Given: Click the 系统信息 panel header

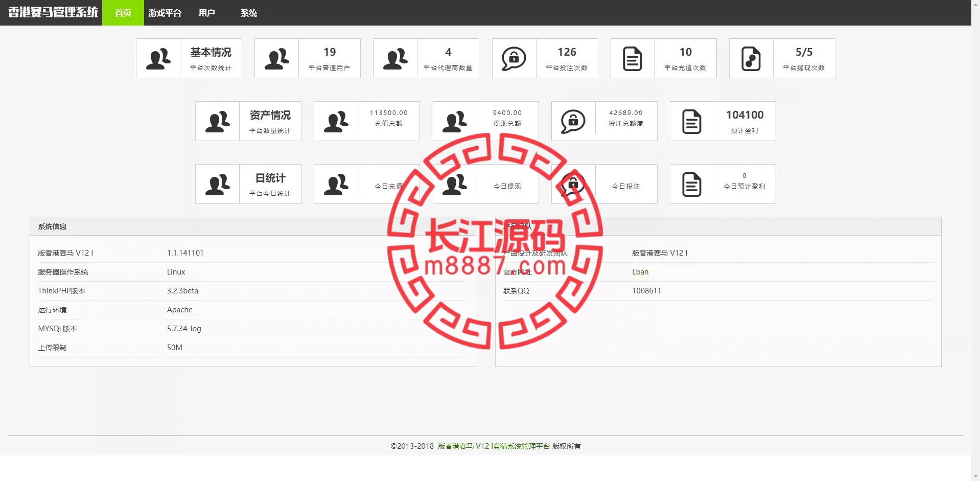Looking at the screenshot, I should click(253, 226).
